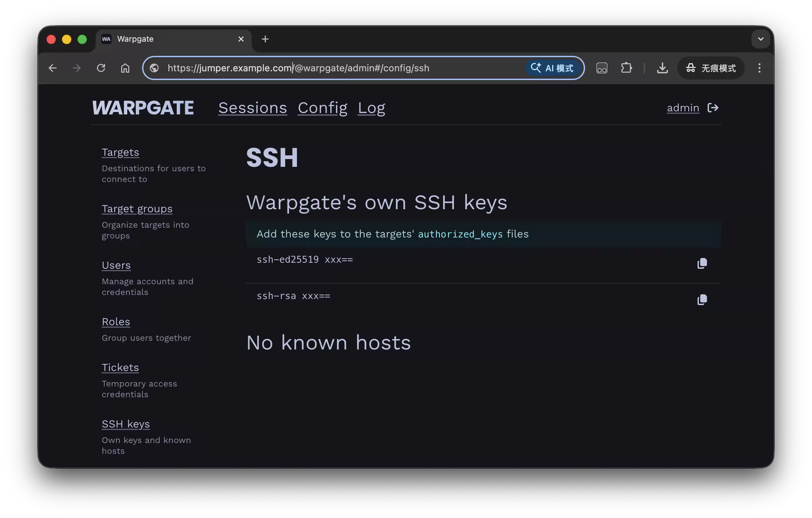Go back with the browser back arrow
This screenshot has width=812, height=518.
[53, 68]
